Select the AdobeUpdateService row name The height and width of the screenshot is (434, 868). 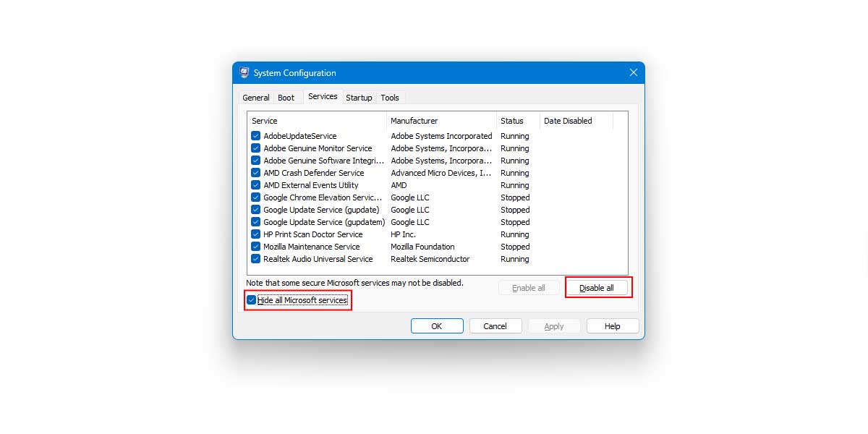[x=300, y=136]
